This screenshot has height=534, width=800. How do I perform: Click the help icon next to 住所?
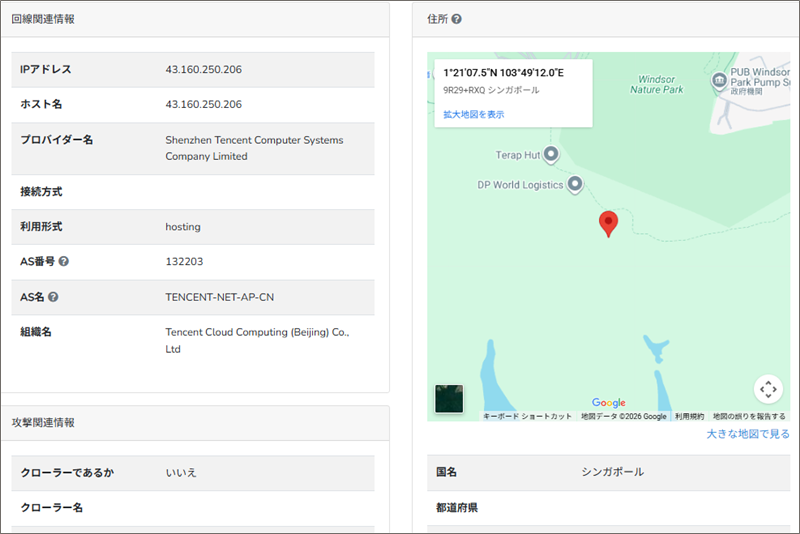pos(457,19)
